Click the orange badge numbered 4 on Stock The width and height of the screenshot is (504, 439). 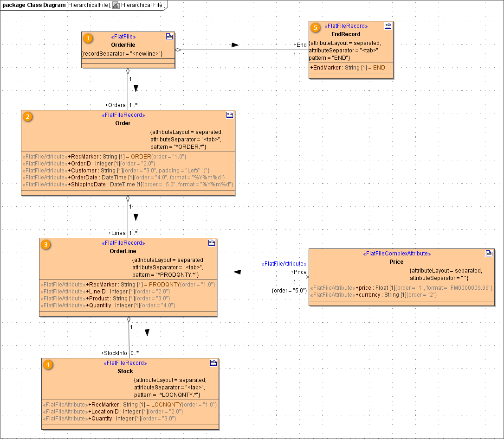coord(47,365)
